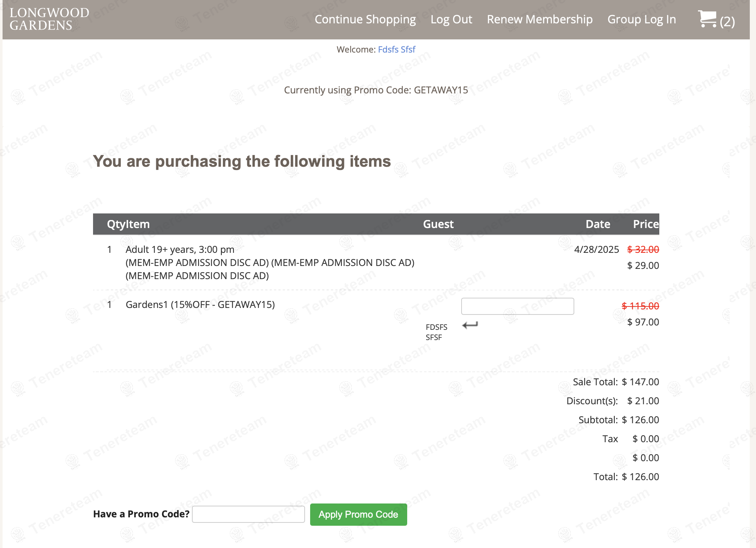Click the FDSFS SFSF guest name text
This screenshot has width=756, height=548.
436,332
